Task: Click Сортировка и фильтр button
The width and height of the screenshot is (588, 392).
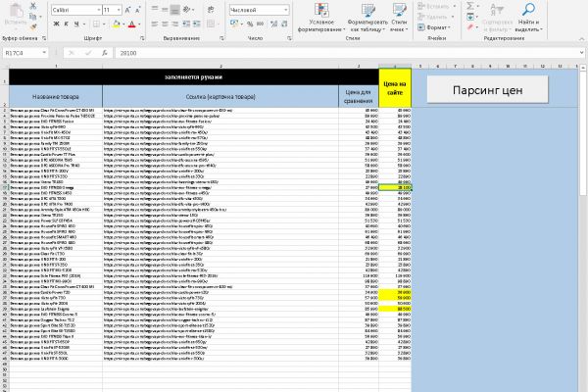Action: (497, 18)
